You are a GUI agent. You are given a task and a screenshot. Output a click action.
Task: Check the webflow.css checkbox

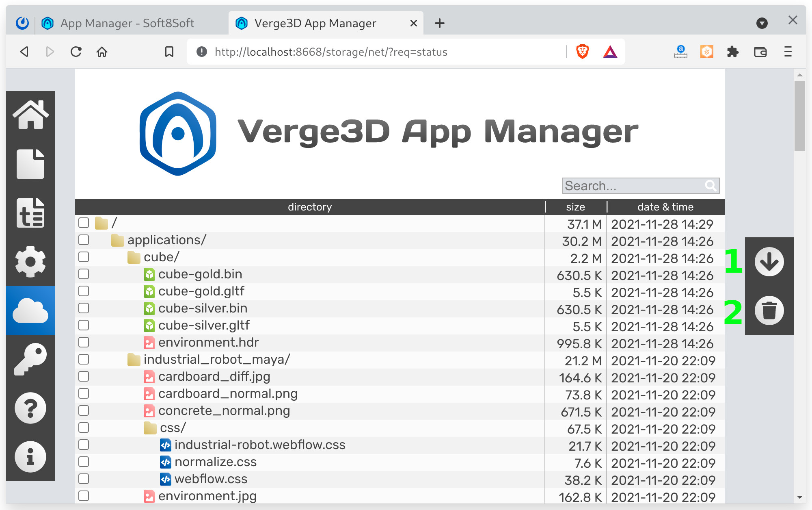point(84,479)
